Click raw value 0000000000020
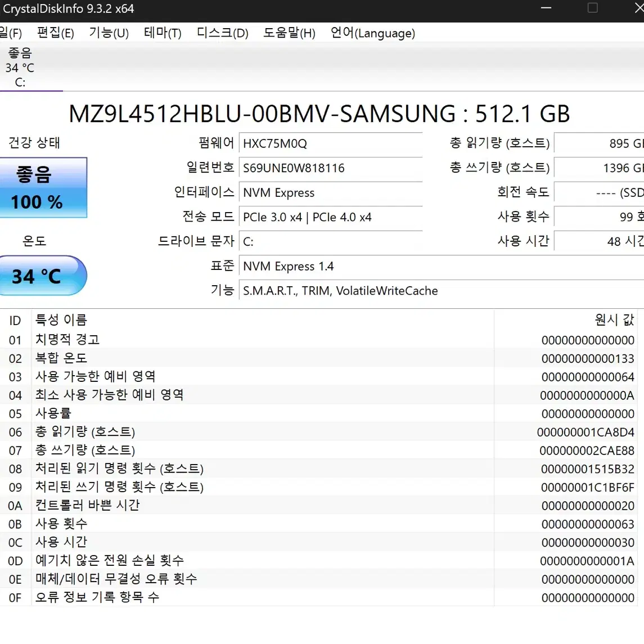Screen dimensions: 644x644 point(588,506)
